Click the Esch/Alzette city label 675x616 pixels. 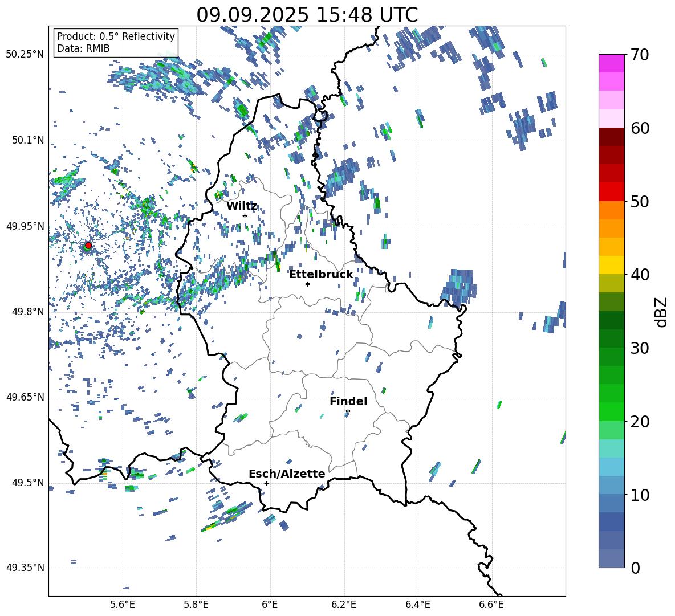tap(287, 474)
